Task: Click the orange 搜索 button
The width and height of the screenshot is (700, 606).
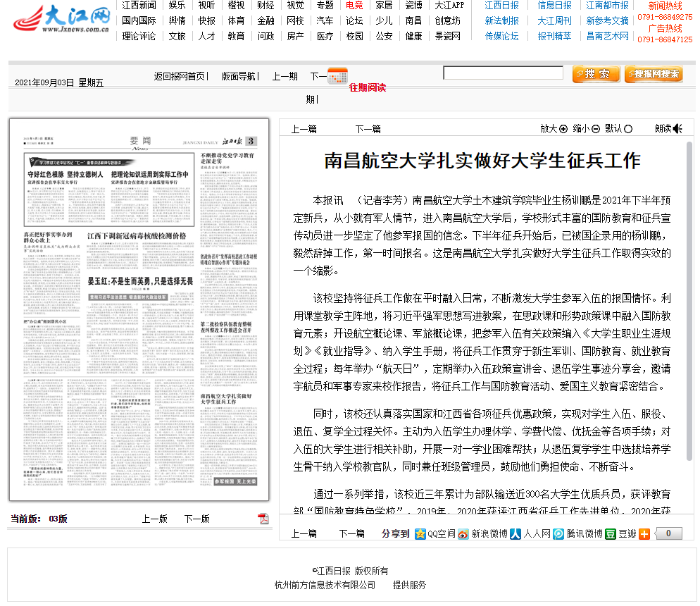Action: (x=596, y=74)
